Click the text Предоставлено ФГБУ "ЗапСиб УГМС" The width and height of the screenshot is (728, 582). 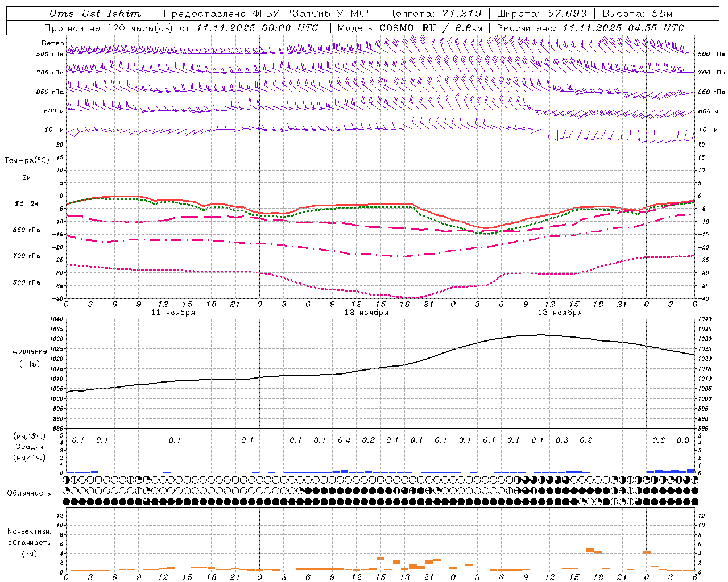coord(267,14)
